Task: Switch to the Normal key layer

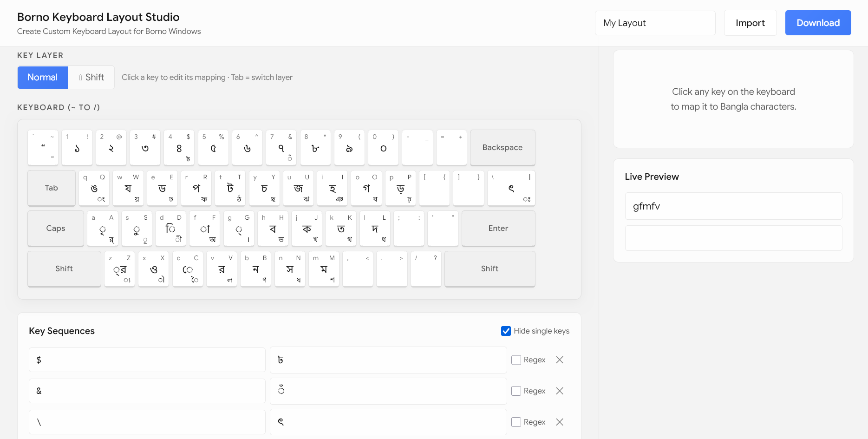Action: [x=43, y=78]
